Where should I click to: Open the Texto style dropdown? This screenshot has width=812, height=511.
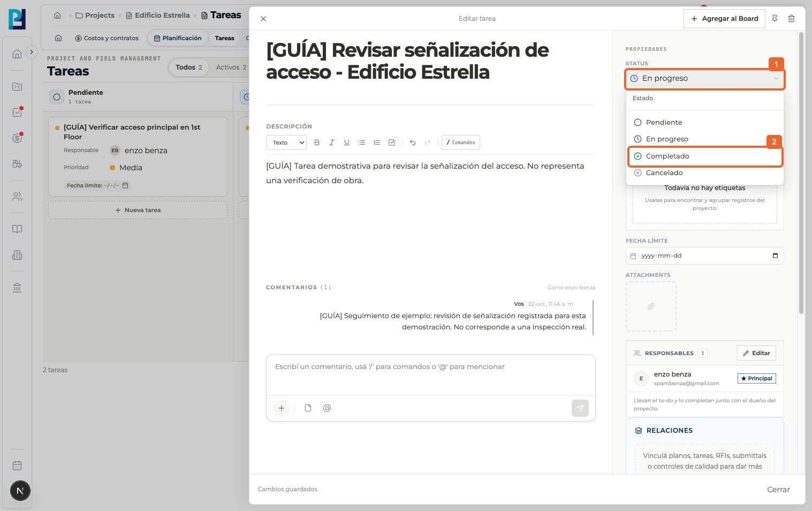[x=286, y=142]
